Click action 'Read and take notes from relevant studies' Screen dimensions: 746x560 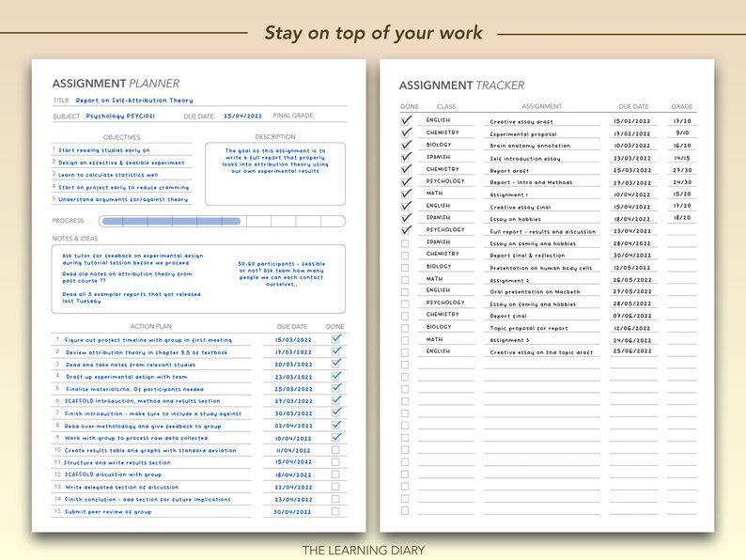131,365
